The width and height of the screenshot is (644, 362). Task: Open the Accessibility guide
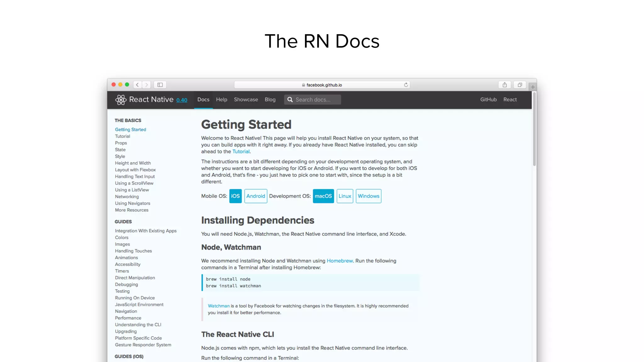(128, 265)
